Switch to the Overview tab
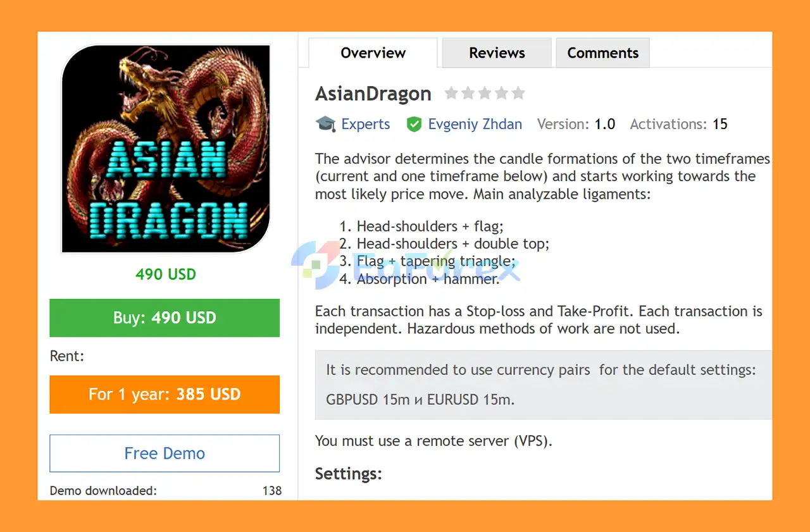Viewport: 810px width, 532px height. pyautogui.click(x=373, y=53)
